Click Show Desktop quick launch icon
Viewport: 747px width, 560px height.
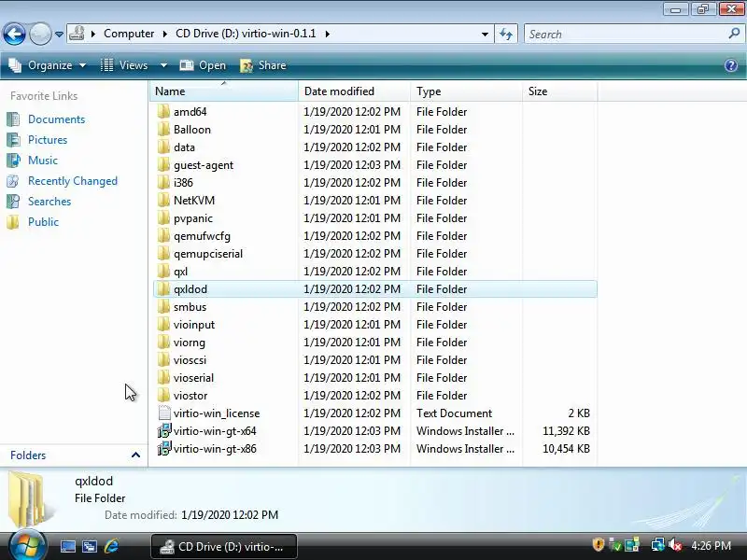click(x=67, y=546)
